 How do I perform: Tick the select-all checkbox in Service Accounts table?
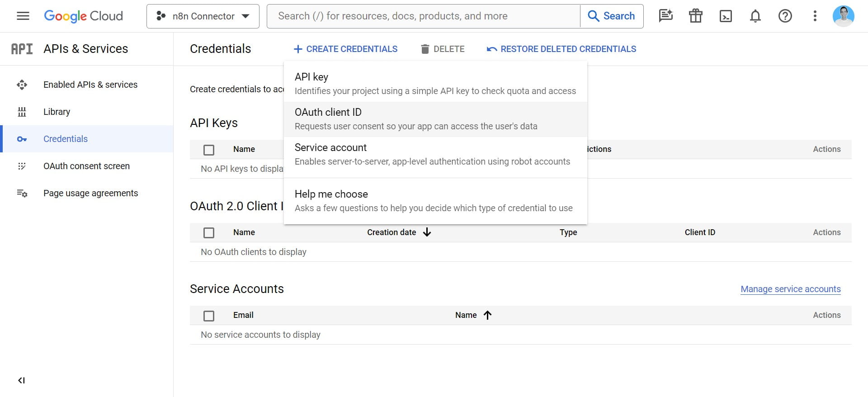(209, 316)
